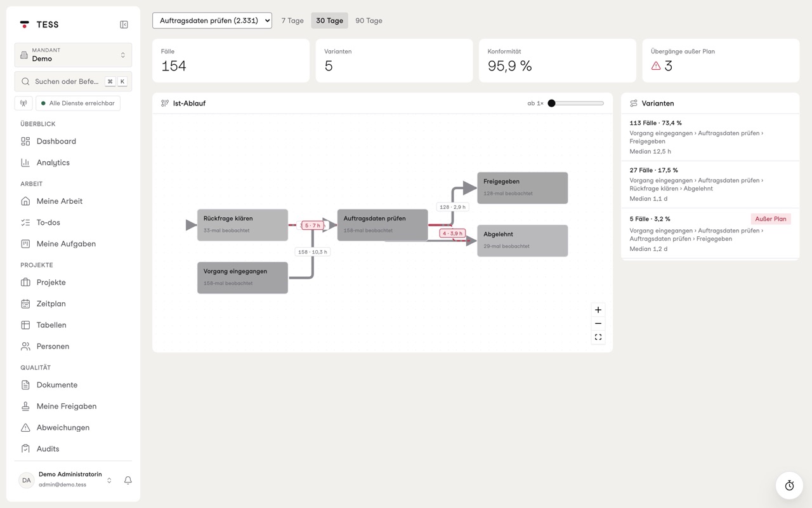
Task: Open Dokumente page
Action: (73, 385)
